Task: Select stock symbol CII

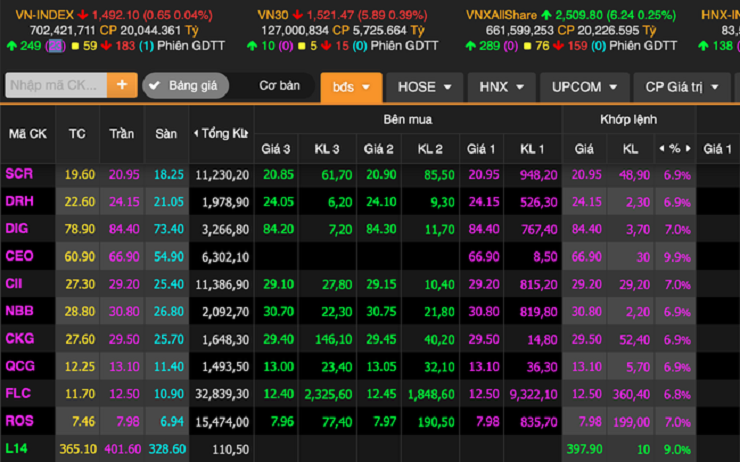Action: (14, 284)
